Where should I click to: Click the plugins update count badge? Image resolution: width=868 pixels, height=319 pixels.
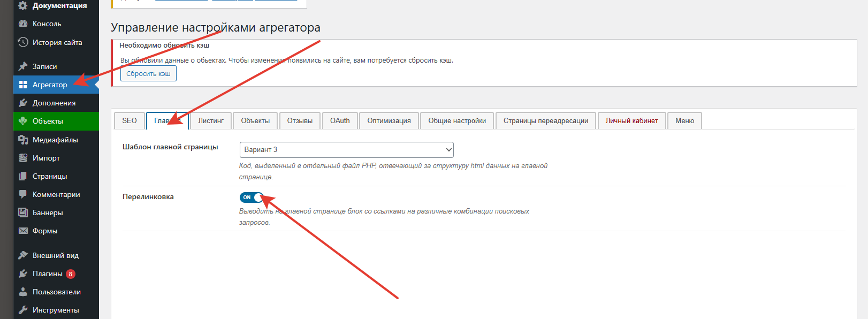71,274
